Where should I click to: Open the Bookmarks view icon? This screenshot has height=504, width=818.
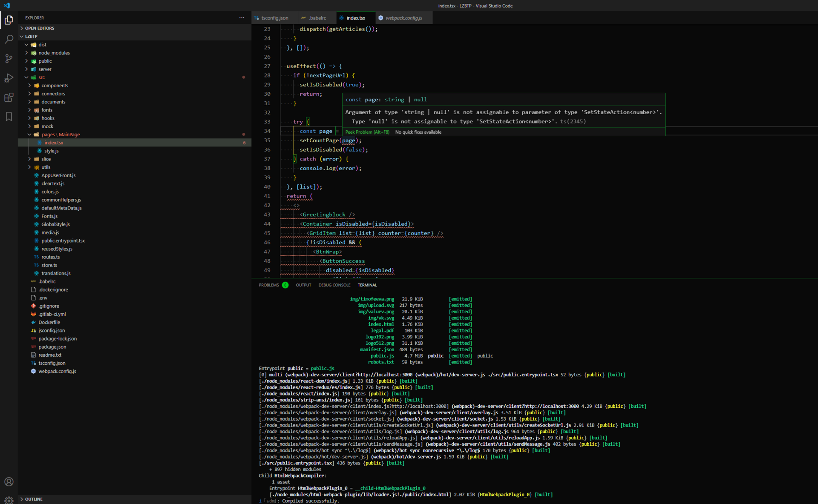[x=9, y=117]
